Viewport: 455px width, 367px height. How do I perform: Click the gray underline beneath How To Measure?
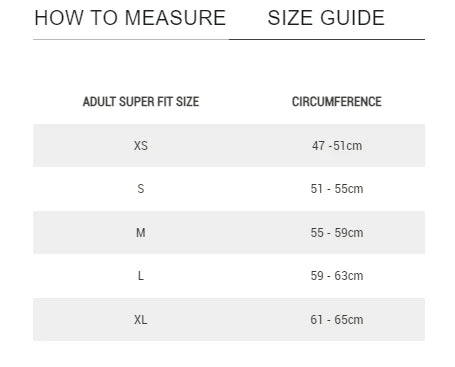(131, 39)
